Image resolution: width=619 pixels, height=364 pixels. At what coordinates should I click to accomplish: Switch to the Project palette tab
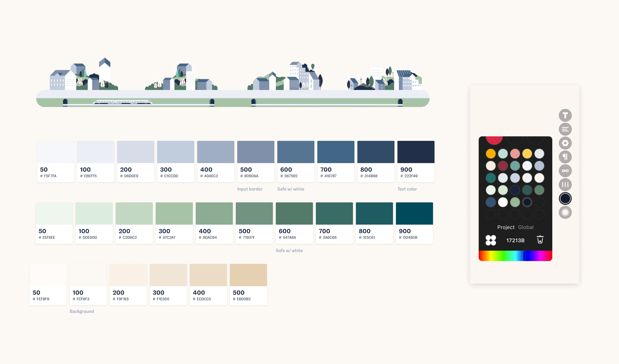506,227
